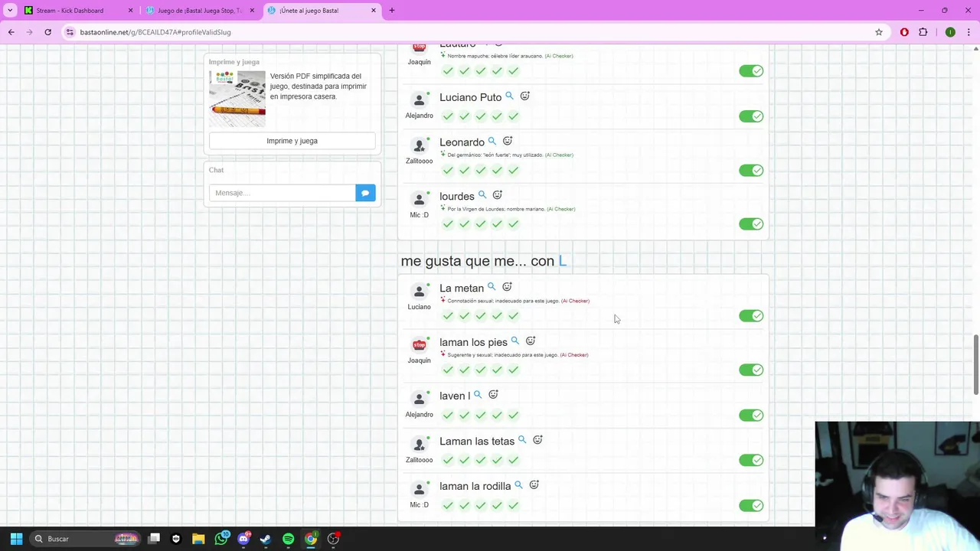The width and height of the screenshot is (980, 551).
Task: Open Spotify from the taskbar
Action: [289, 539]
